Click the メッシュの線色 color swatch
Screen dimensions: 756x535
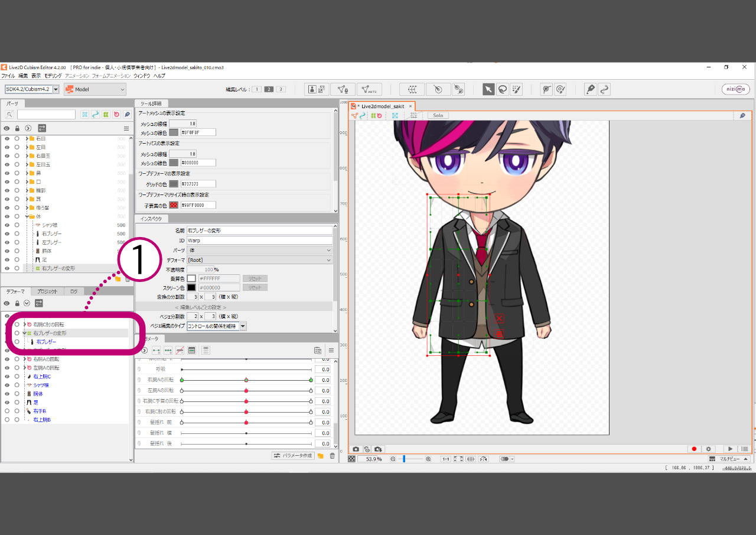tap(174, 132)
